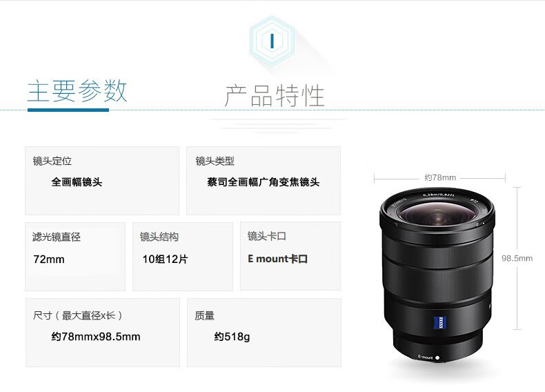The width and height of the screenshot is (545, 392).
Task: Click the blue underline beneath 主要参数
Action: (68, 110)
